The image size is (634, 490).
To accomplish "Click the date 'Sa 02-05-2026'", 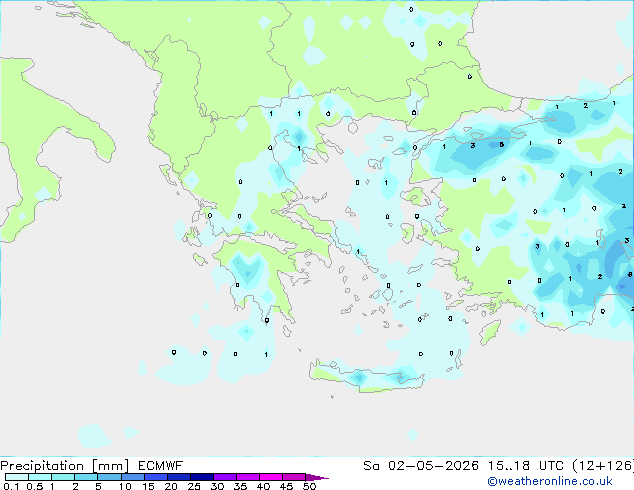I will (421, 466).
